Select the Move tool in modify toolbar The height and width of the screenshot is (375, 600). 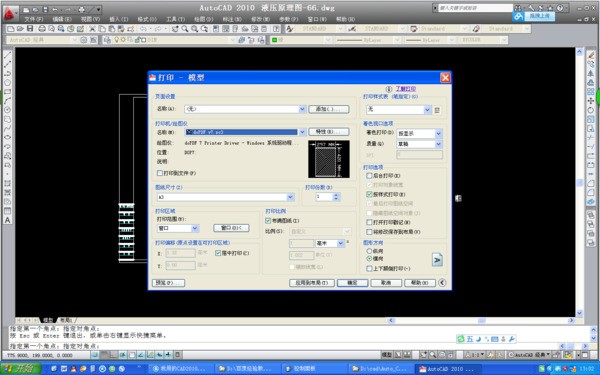(591, 101)
